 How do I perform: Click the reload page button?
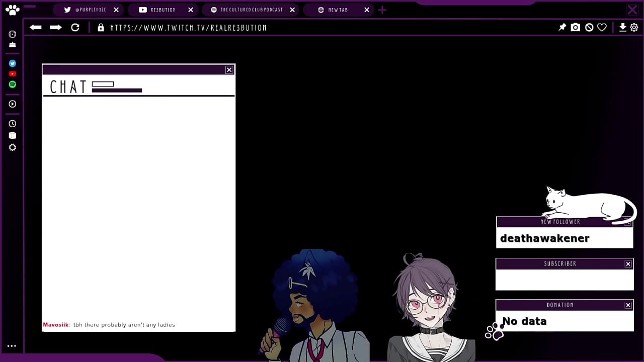click(75, 28)
